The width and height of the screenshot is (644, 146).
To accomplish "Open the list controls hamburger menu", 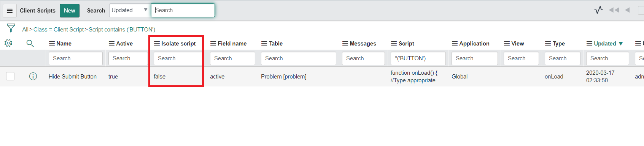I will point(10,11).
